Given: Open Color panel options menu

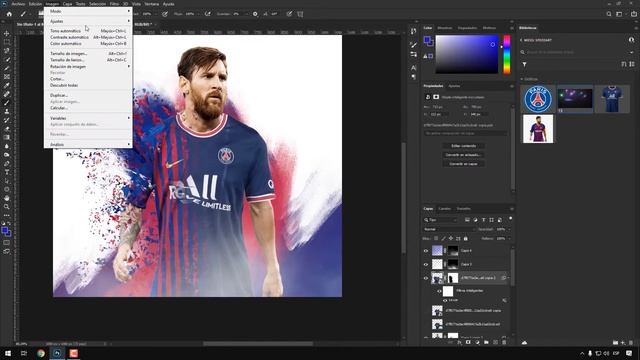Looking at the screenshot, I should click(x=511, y=28).
